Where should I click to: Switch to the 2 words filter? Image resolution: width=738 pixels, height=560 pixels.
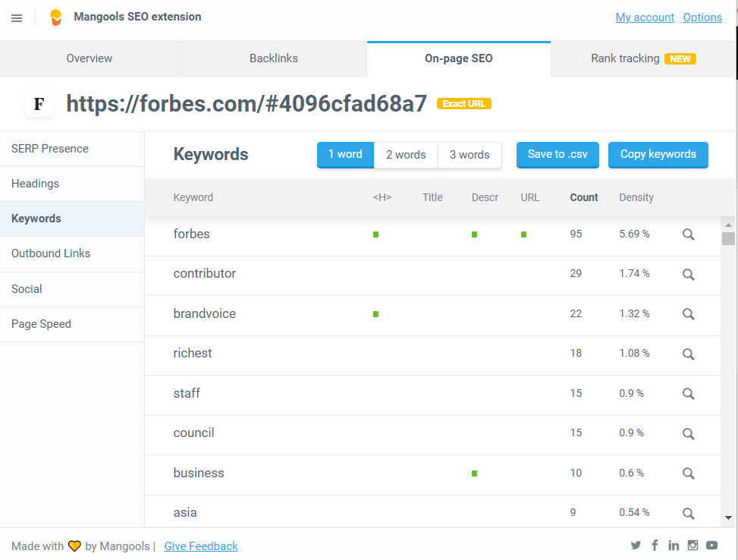[406, 155]
